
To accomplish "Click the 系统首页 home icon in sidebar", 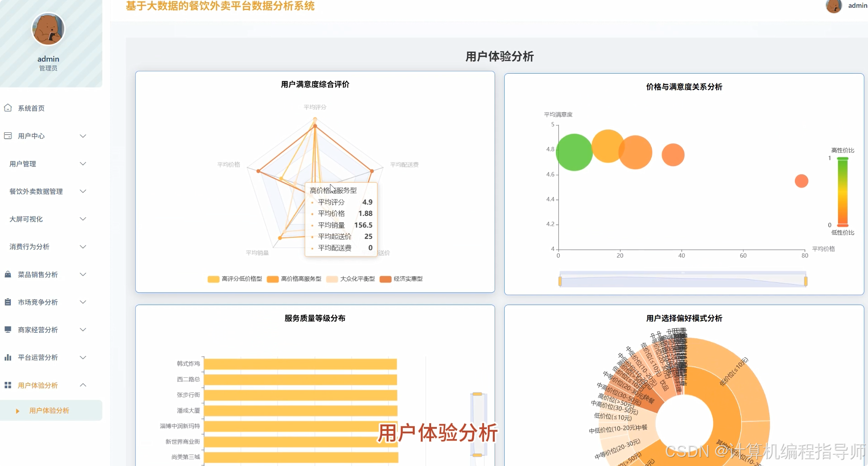I will [x=8, y=108].
